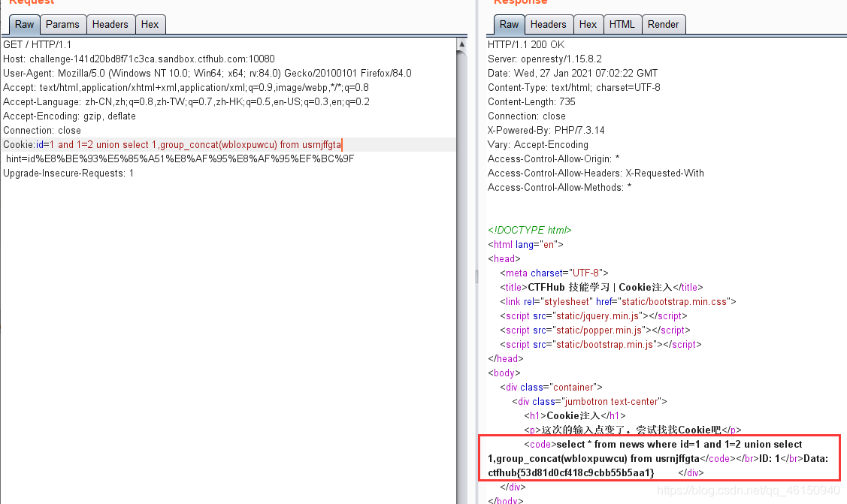Open the HTML tab in the Response panel
Screen dimensions: 847x504
pos(622,24)
